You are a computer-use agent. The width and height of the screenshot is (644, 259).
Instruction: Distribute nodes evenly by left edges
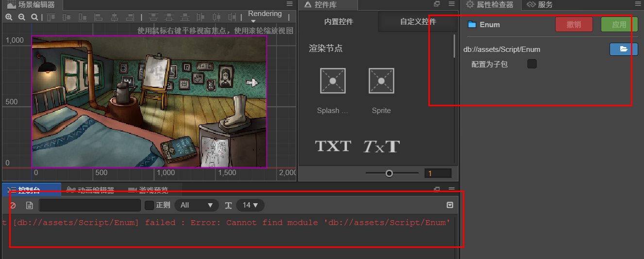click(201, 17)
